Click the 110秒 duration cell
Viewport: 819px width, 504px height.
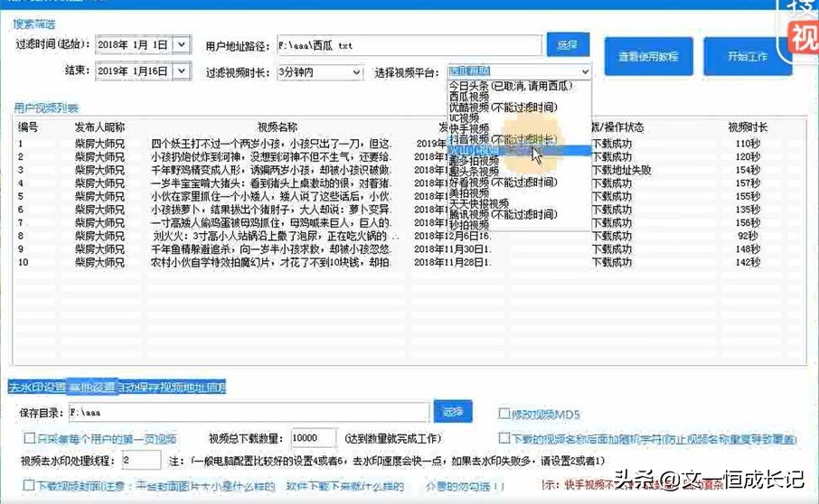click(748, 144)
